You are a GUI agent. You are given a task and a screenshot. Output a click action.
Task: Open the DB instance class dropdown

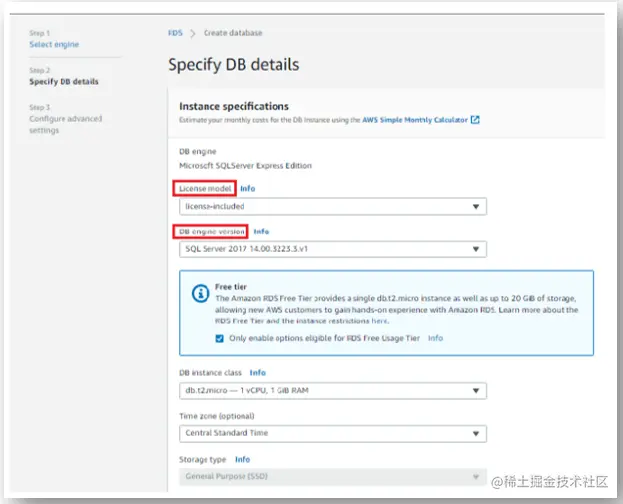coord(333,391)
